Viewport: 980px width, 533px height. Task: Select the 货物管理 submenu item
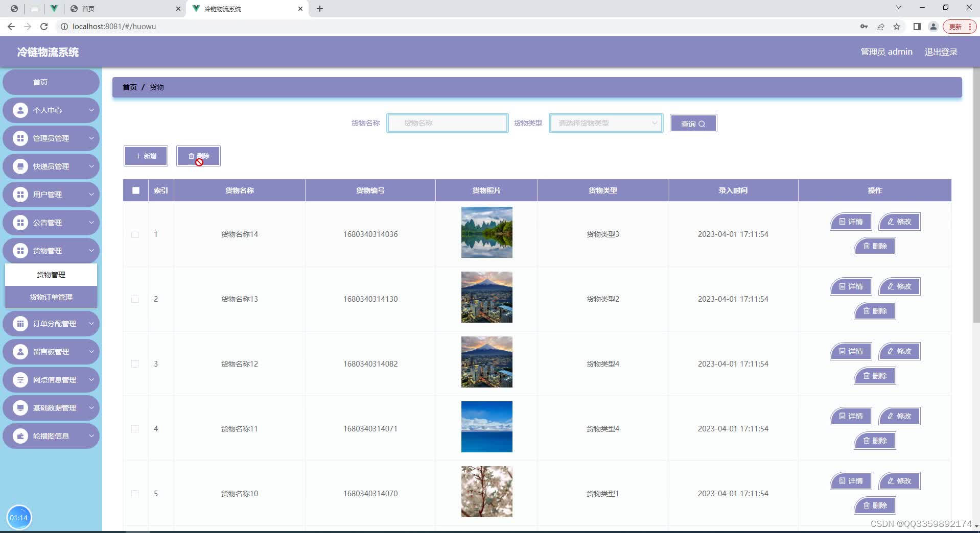[51, 275]
